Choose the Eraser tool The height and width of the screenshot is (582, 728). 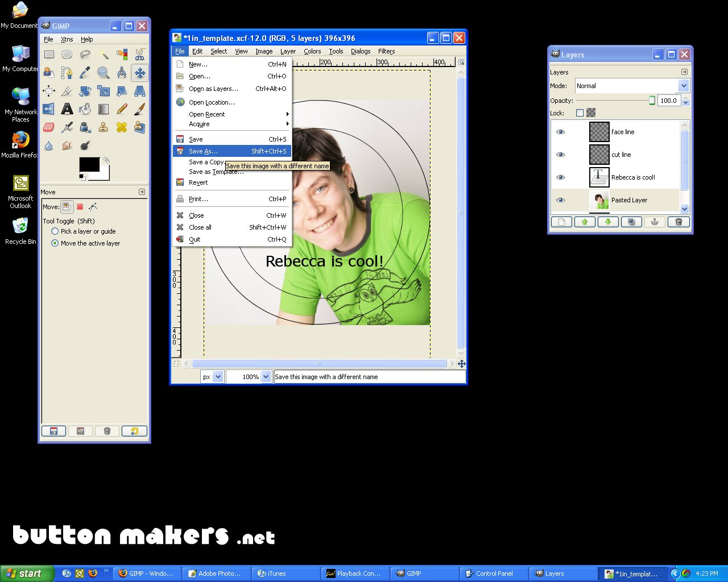tap(49, 127)
